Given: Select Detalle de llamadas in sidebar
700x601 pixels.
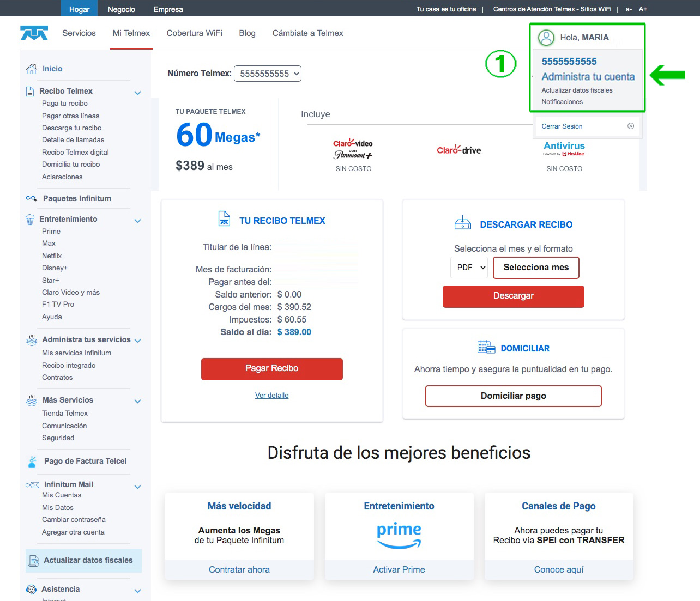Looking at the screenshot, I should pyautogui.click(x=73, y=140).
